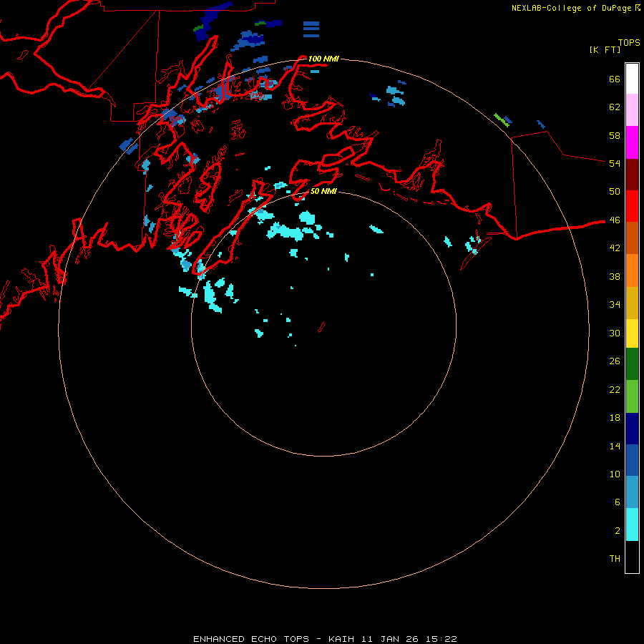Viewport: 644px width, 644px height.
Task: Click the dark green swatch near 26
Action: 632,364
